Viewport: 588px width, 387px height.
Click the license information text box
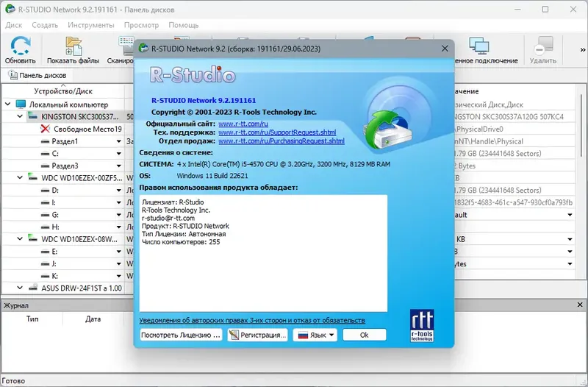tap(263, 253)
